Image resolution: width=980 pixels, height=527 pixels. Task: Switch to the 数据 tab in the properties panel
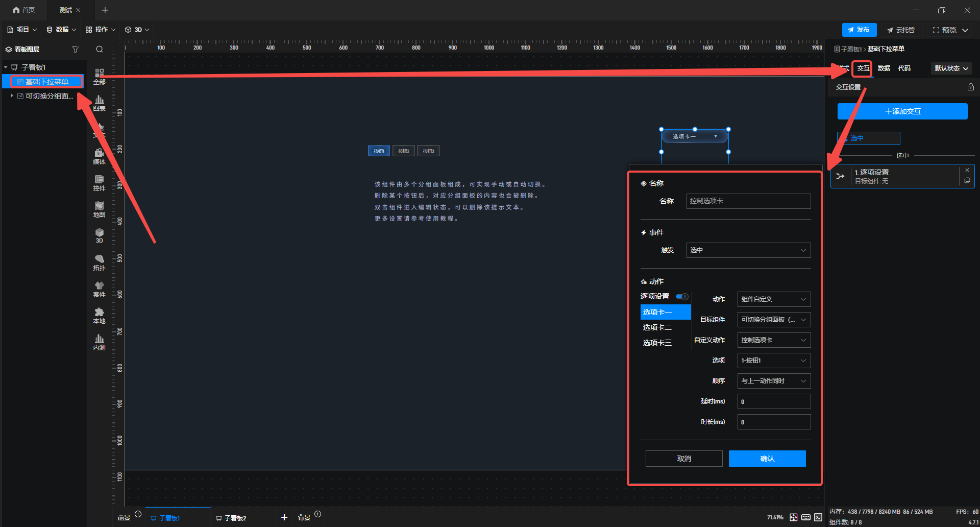click(884, 68)
